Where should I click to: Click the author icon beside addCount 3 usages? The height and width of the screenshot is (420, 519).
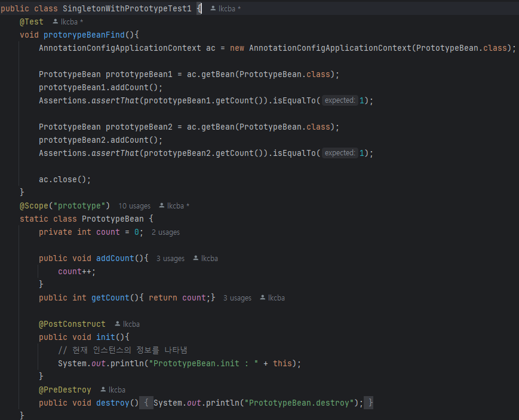[x=196, y=257]
